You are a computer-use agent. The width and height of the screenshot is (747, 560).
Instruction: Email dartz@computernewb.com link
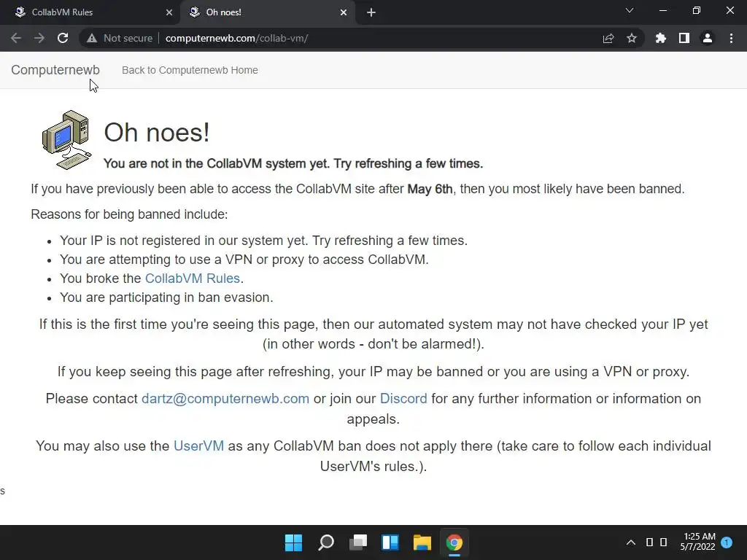[x=225, y=399]
